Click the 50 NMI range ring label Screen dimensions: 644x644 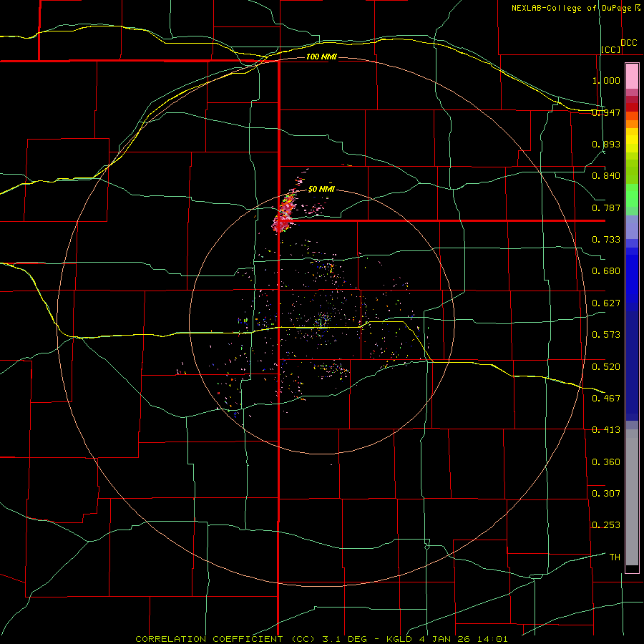(x=321, y=190)
